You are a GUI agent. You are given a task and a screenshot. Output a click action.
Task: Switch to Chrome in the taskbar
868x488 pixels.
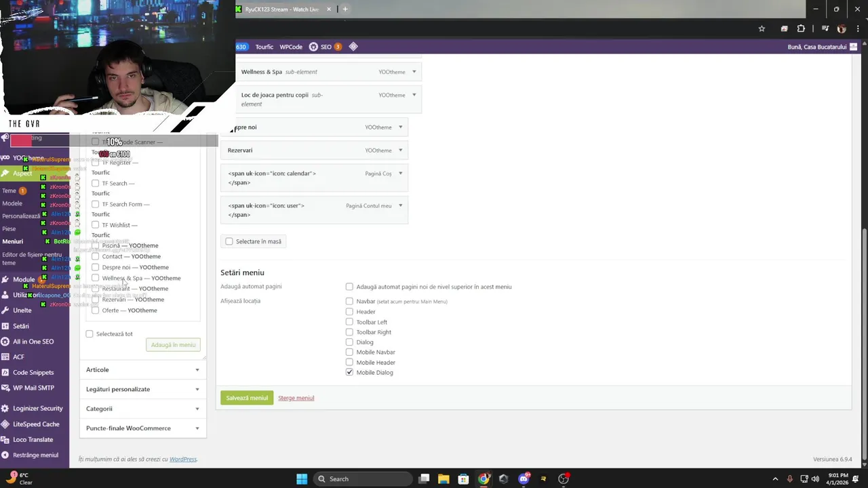click(x=484, y=479)
